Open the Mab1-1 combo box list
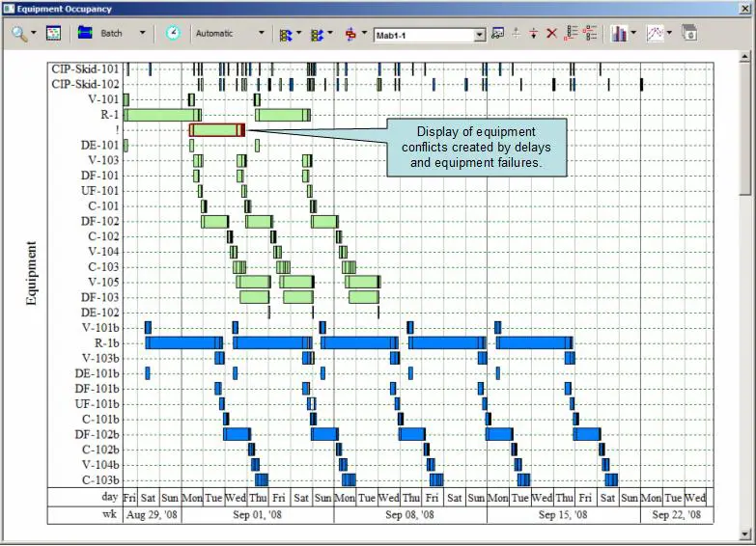 [x=480, y=35]
